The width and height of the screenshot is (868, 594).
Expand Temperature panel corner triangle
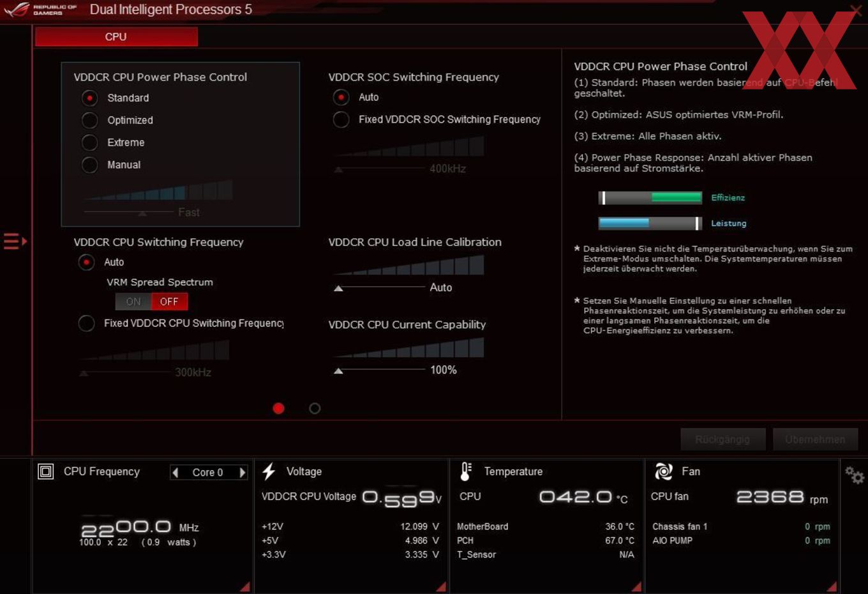coord(636,586)
